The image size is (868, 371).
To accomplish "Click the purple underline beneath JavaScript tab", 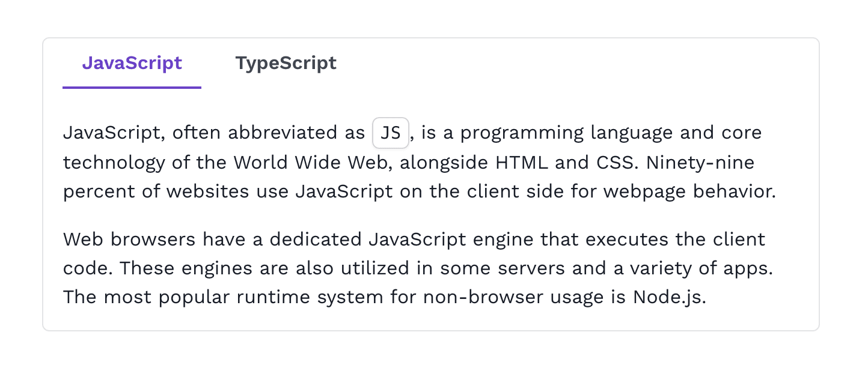I will (132, 87).
